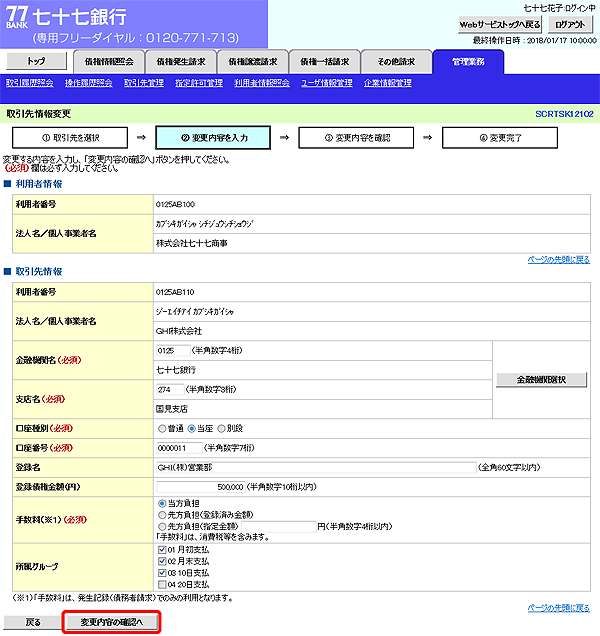
Task: Check the 04 20日支払 group checkbox
Action: pyautogui.click(x=162, y=584)
